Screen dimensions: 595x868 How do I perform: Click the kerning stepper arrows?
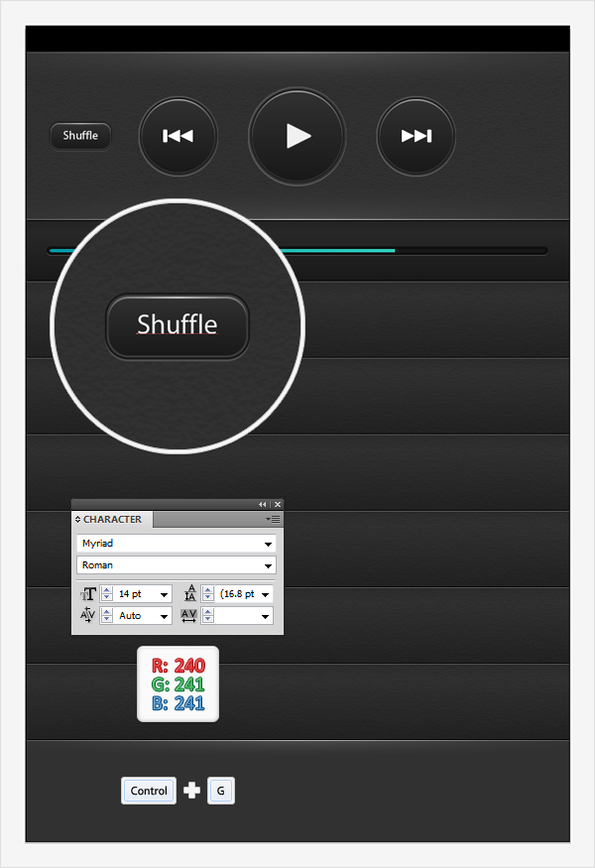tap(107, 616)
